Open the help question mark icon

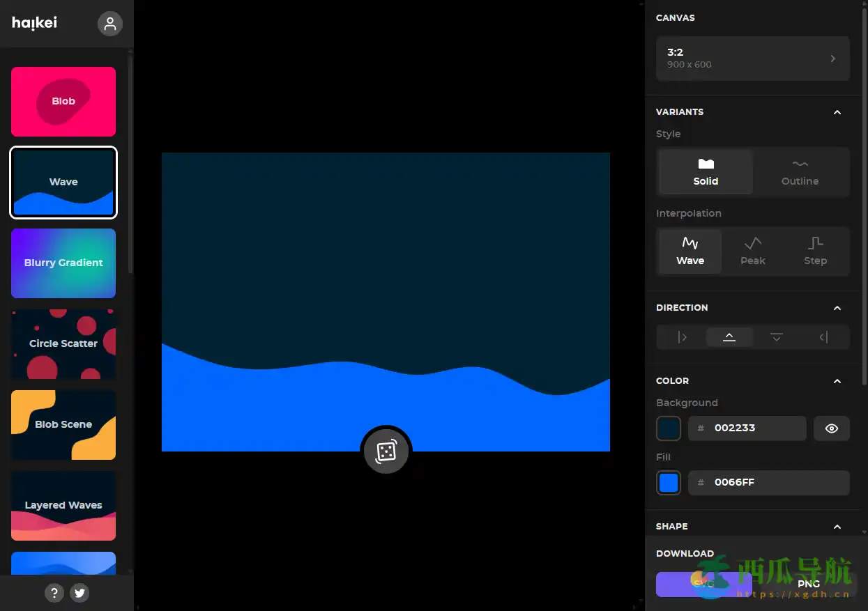(54, 593)
